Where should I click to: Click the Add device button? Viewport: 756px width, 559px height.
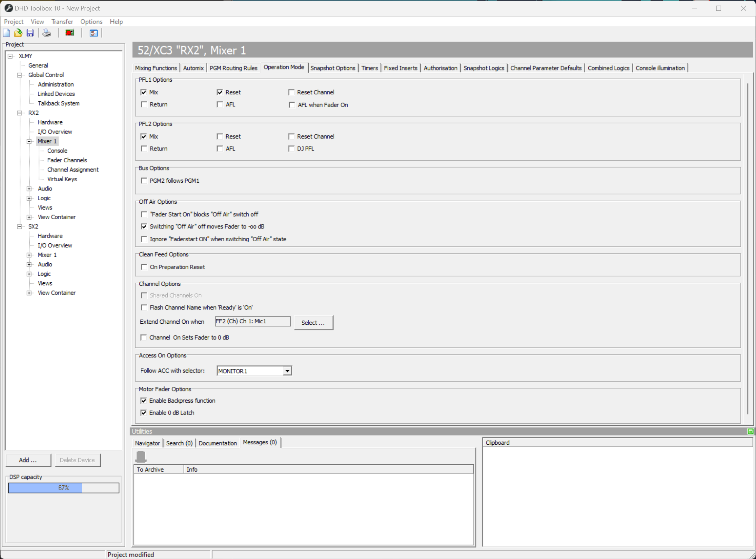[28, 460]
